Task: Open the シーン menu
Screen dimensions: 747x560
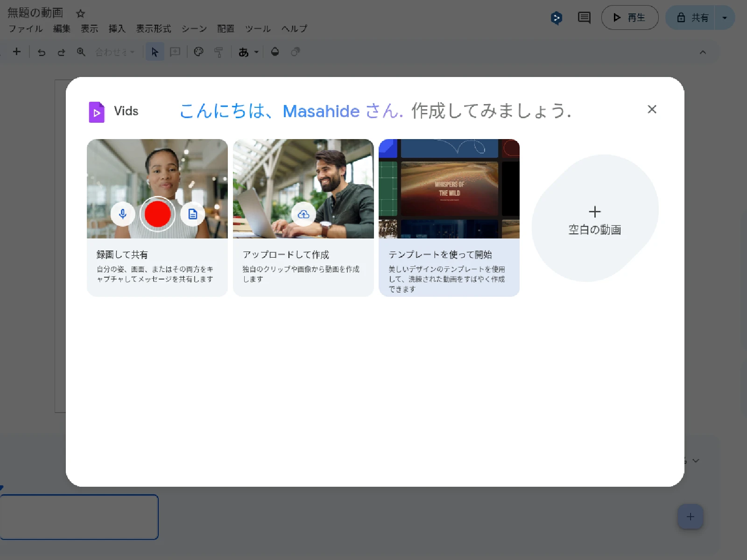Action: 194,29
